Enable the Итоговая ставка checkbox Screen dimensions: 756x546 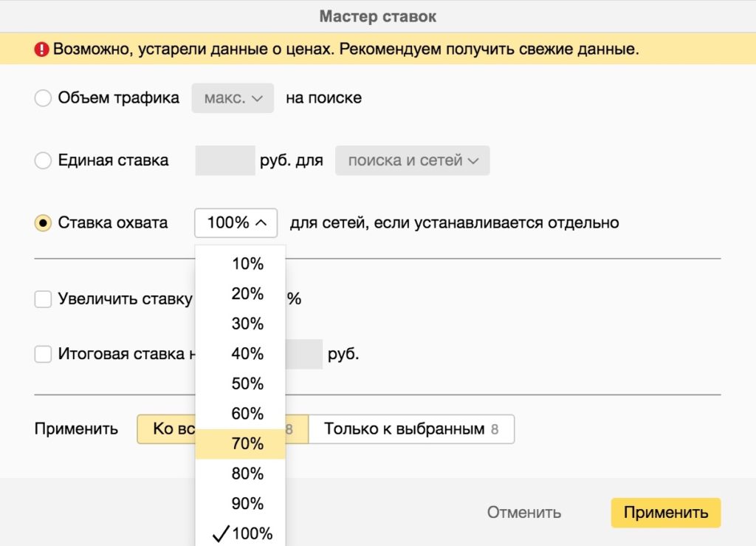tap(44, 354)
